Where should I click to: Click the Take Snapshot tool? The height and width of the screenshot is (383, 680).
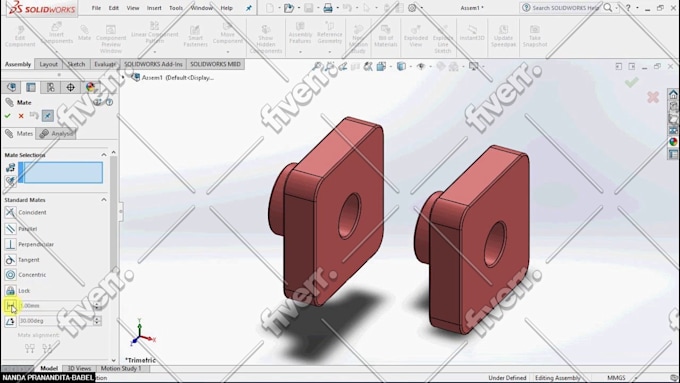pos(535,36)
